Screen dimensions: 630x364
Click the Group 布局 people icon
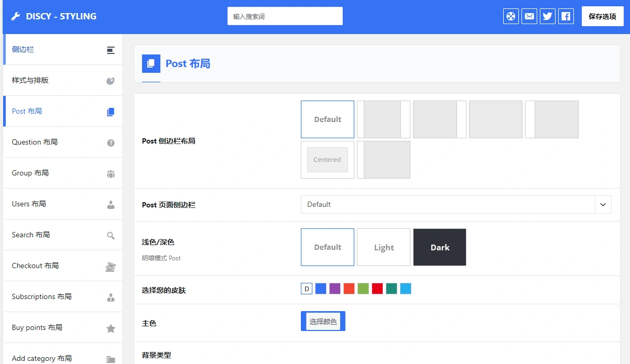point(110,173)
